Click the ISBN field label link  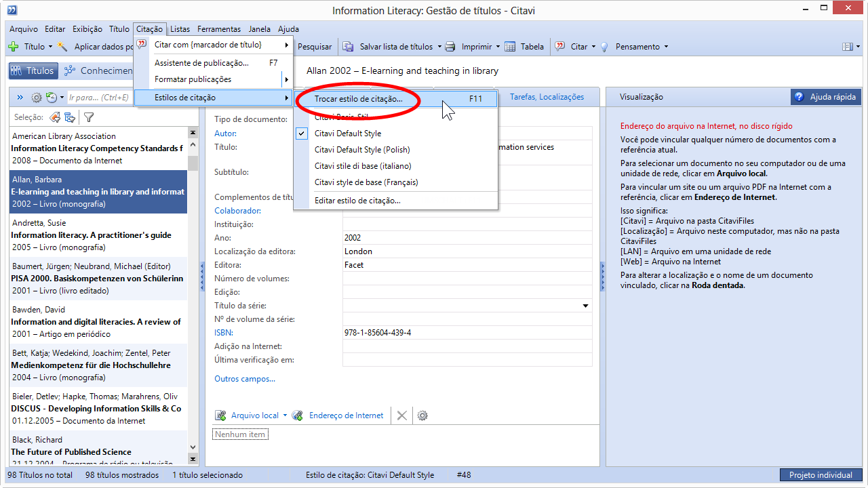click(x=224, y=333)
